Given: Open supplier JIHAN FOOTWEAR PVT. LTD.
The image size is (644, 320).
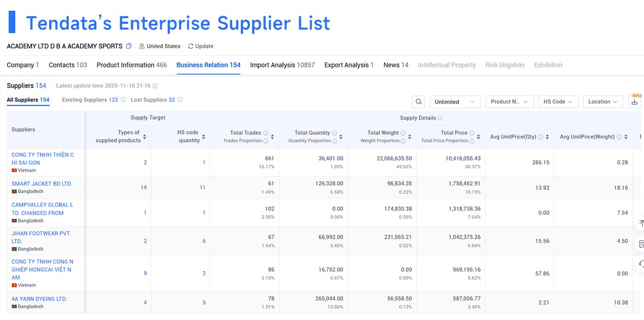Looking at the screenshot, I should click(x=41, y=237).
